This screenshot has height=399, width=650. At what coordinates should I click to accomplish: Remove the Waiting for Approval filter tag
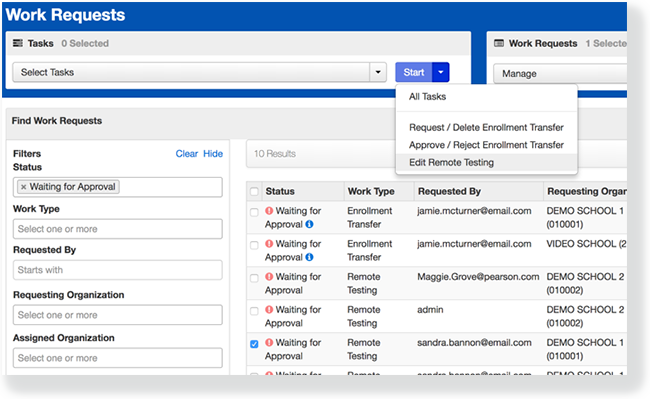pos(24,187)
